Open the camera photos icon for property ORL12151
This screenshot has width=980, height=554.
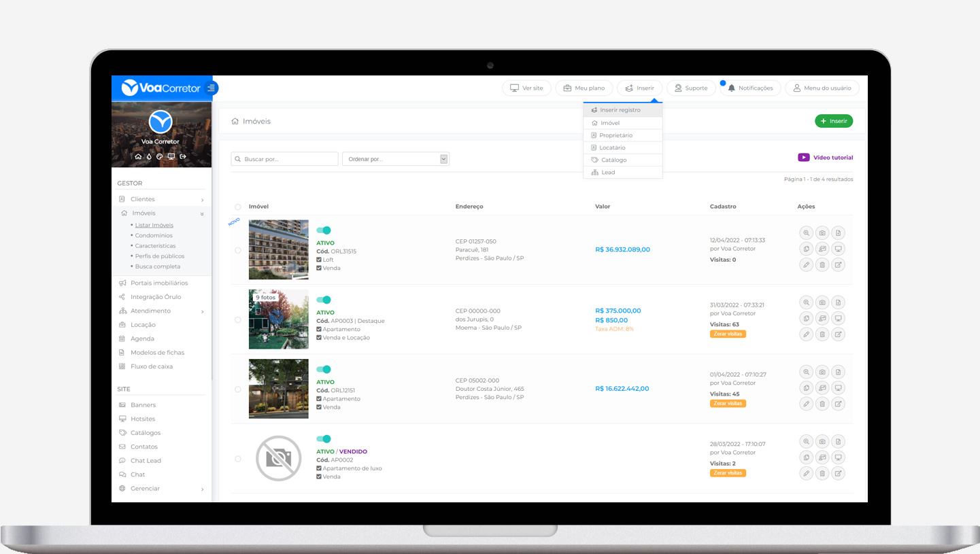click(822, 372)
